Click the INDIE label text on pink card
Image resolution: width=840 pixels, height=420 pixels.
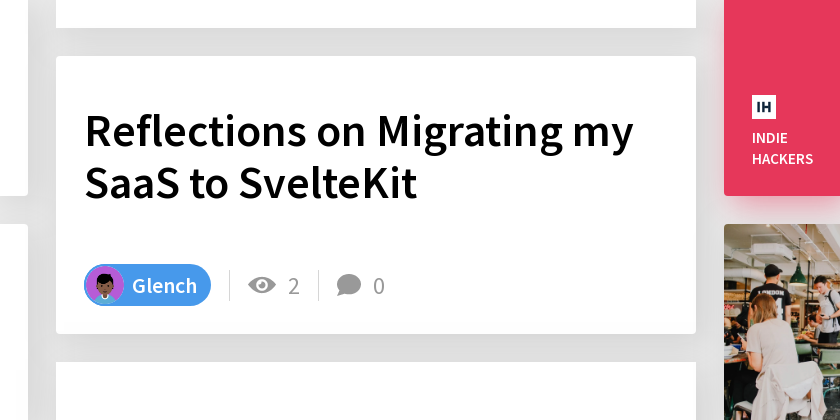point(770,138)
